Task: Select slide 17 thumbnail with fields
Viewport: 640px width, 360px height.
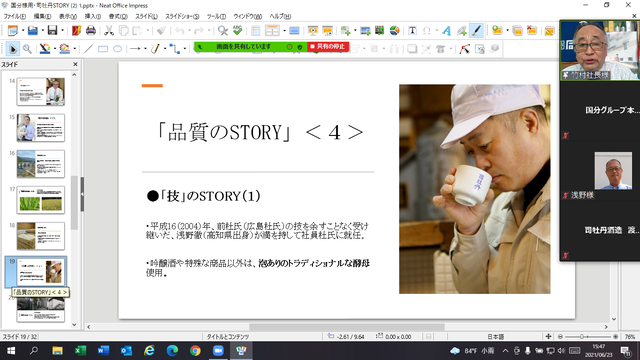Action: (41, 200)
